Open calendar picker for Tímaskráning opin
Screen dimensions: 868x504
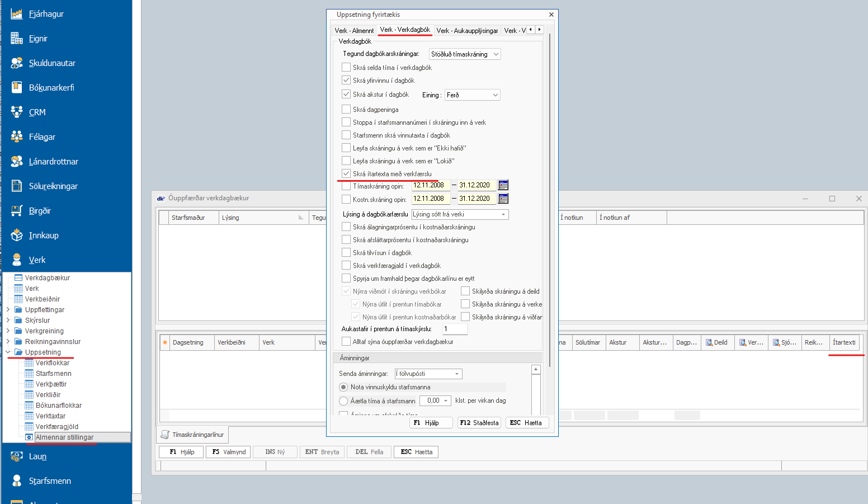click(x=503, y=185)
